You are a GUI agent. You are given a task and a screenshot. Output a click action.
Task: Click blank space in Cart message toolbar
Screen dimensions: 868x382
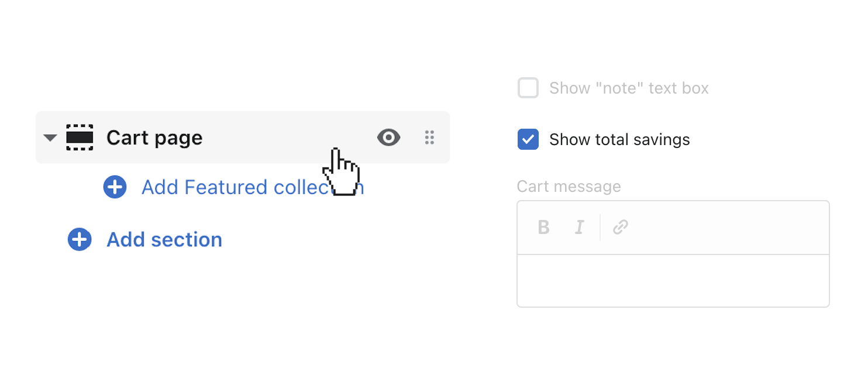(x=731, y=227)
